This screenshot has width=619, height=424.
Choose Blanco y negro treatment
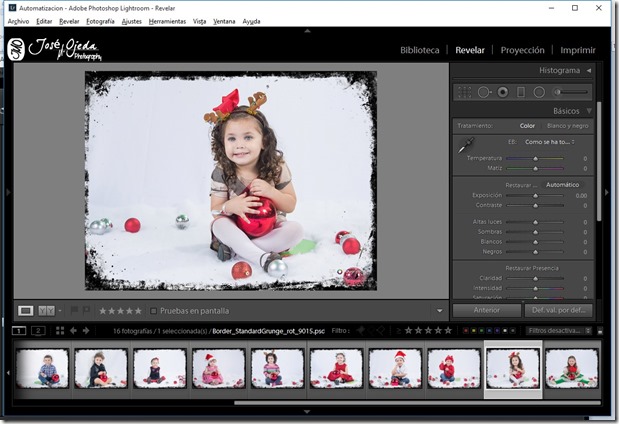click(568, 126)
